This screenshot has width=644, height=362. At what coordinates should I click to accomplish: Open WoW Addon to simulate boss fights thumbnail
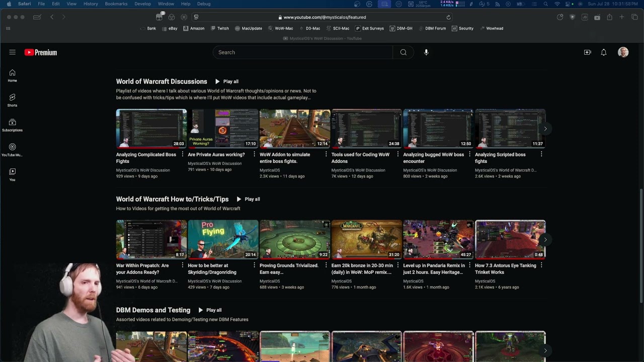click(x=295, y=128)
